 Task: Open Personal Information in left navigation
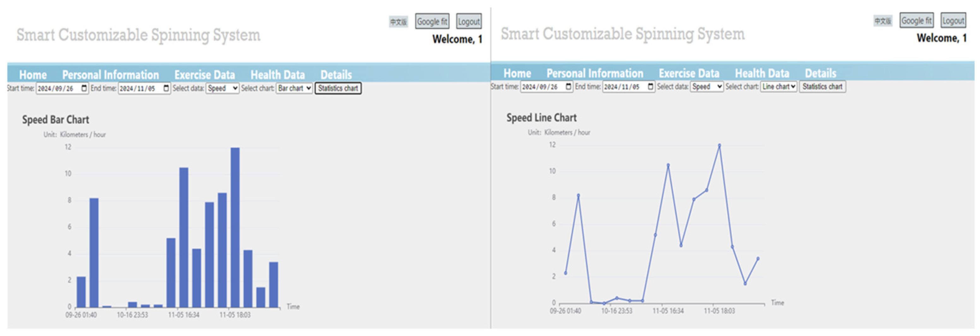click(110, 75)
